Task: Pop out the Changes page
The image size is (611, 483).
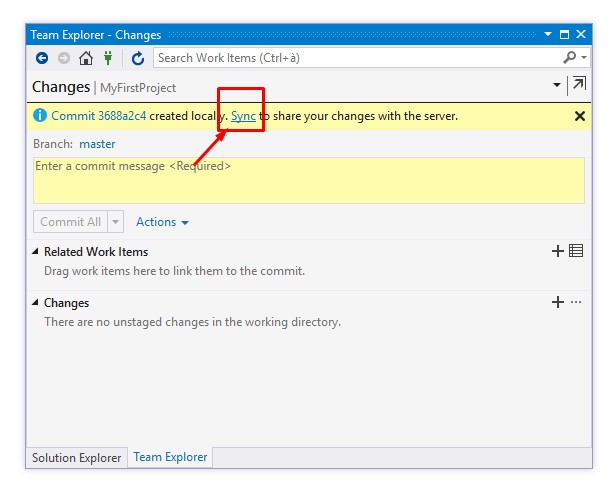Action: point(578,86)
